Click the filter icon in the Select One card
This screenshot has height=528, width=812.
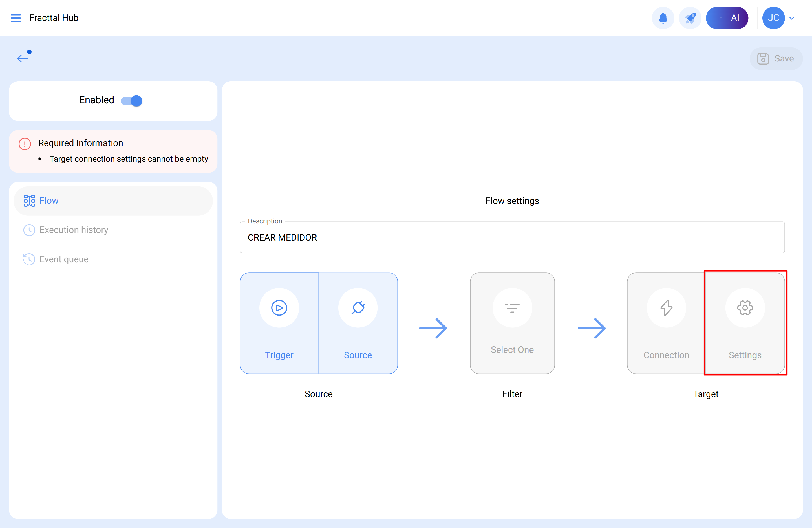[x=512, y=307]
